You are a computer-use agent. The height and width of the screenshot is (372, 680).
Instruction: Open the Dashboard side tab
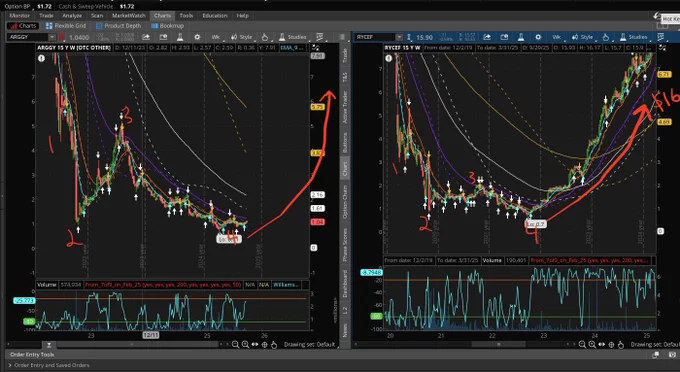(x=345, y=284)
